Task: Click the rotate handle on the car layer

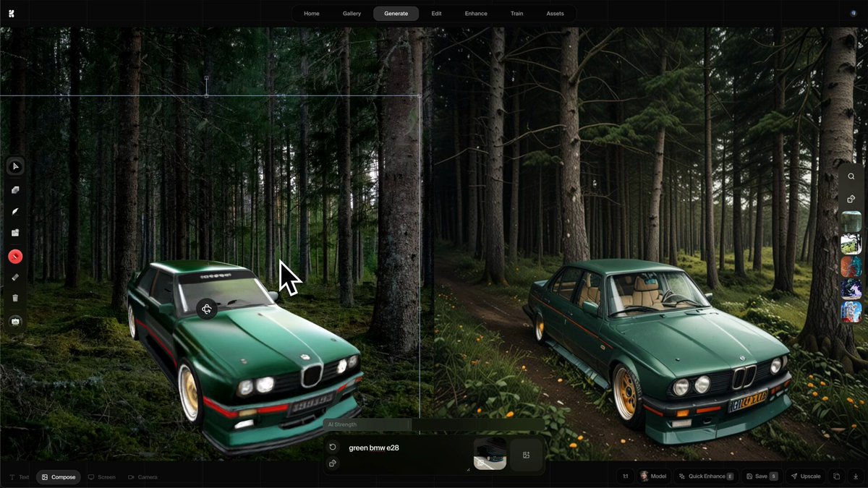Action: pyautogui.click(x=207, y=309)
